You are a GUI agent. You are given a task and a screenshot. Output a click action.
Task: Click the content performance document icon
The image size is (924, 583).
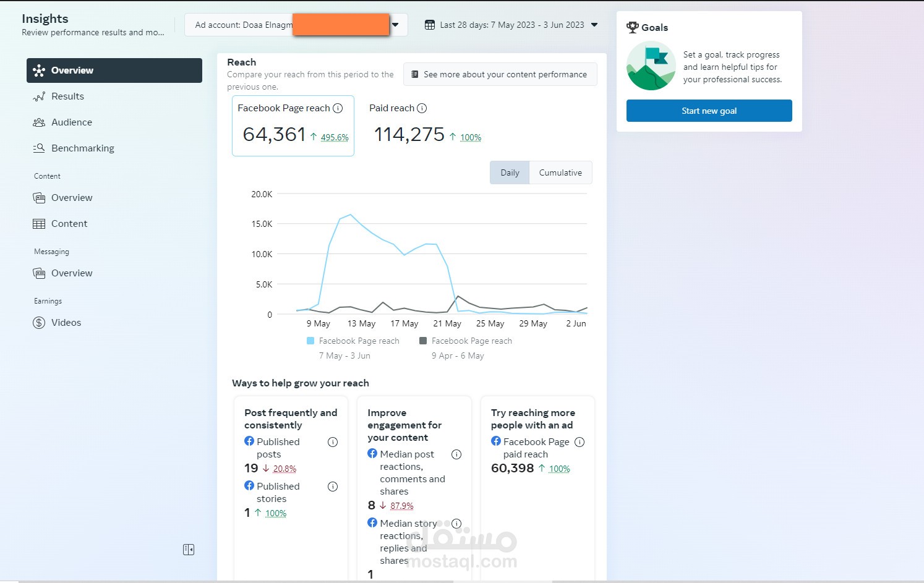[415, 74]
